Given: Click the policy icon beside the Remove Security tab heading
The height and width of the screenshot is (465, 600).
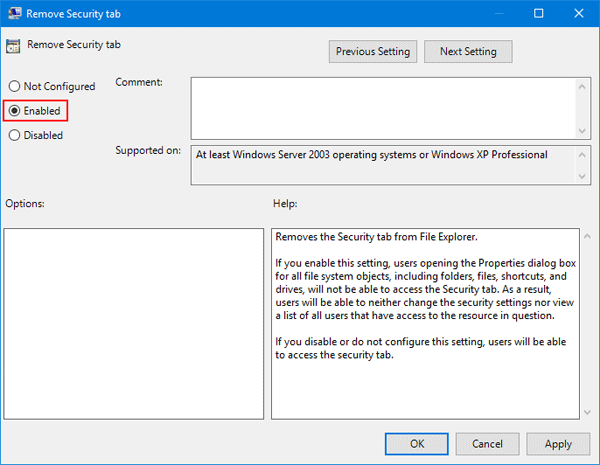Looking at the screenshot, I should click(x=14, y=45).
